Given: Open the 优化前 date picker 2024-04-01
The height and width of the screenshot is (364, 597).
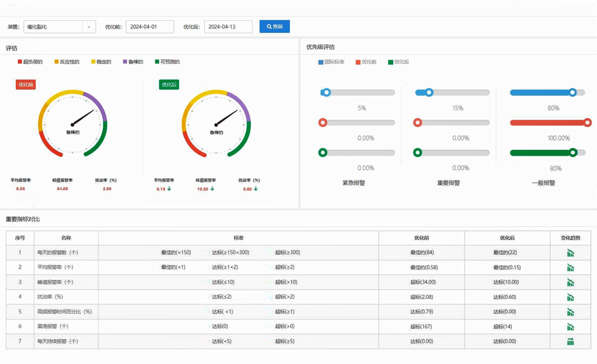Looking at the screenshot, I should pos(150,27).
